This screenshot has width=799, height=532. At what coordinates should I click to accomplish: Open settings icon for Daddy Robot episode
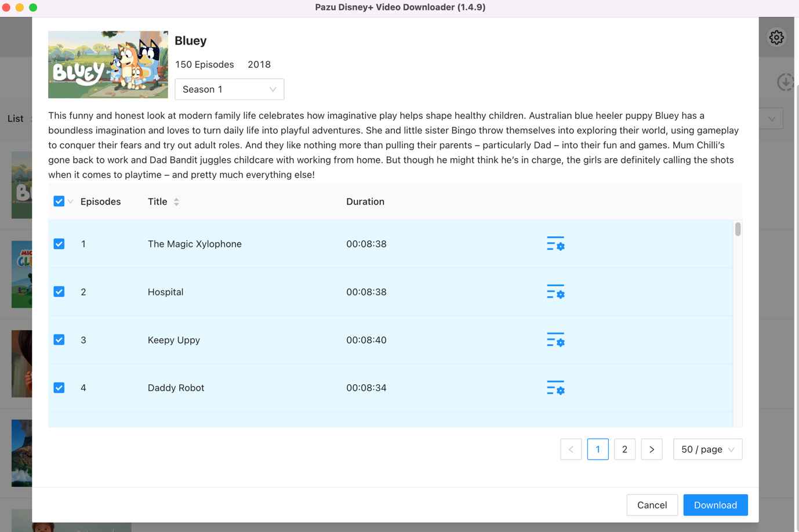tap(555, 388)
